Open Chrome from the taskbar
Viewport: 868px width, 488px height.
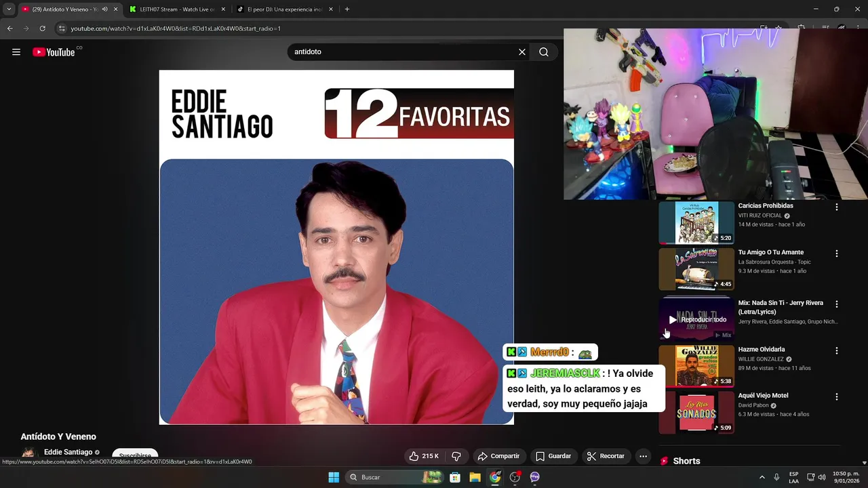tap(495, 477)
